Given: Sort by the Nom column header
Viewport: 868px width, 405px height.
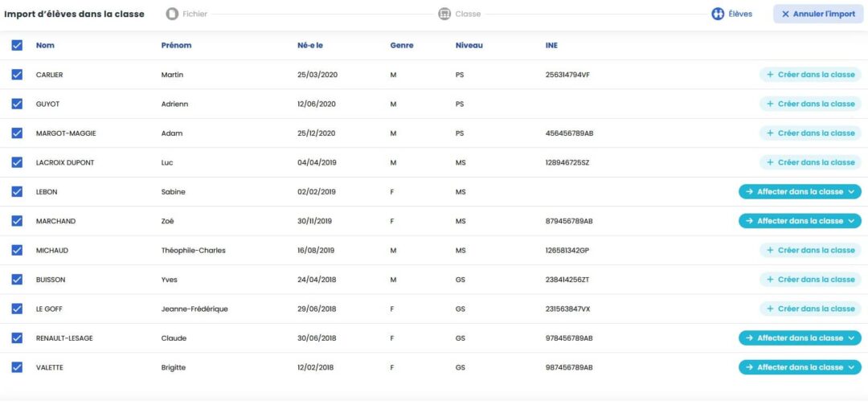Looking at the screenshot, I should [45, 45].
